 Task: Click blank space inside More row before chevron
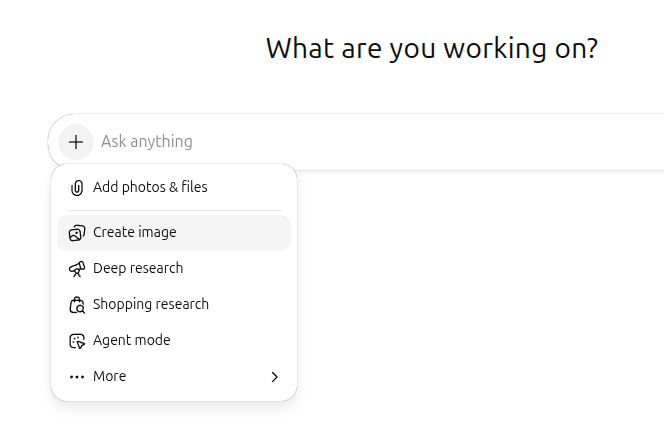[x=200, y=376]
